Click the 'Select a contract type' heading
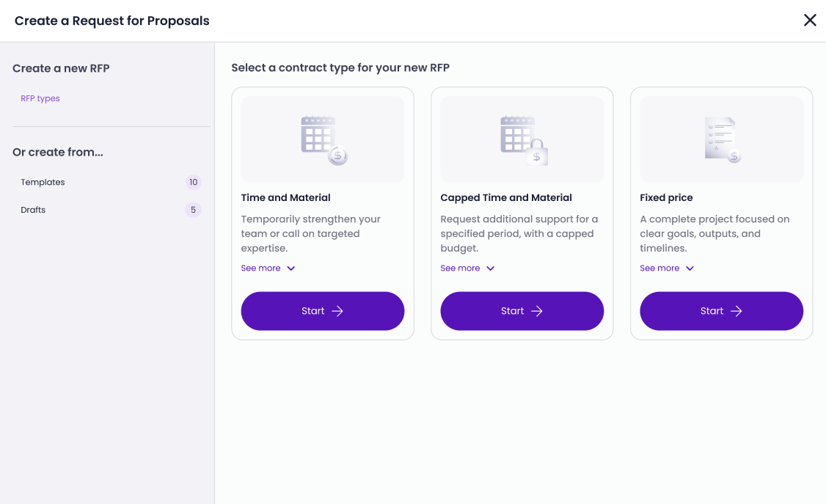 coord(340,68)
